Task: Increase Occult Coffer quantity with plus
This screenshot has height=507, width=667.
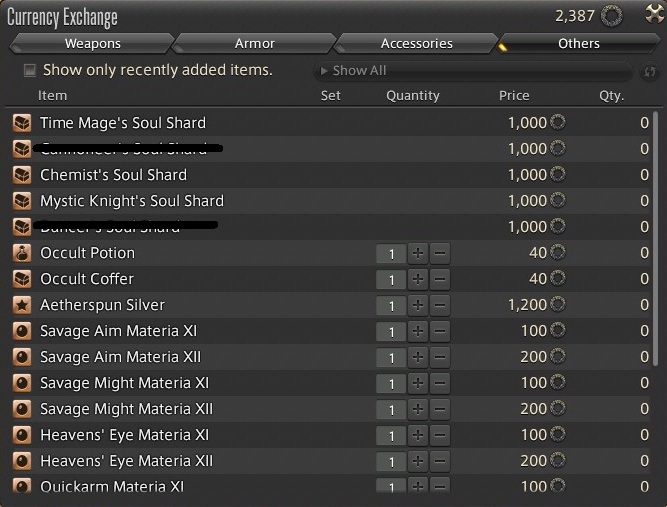Action: (418, 279)
